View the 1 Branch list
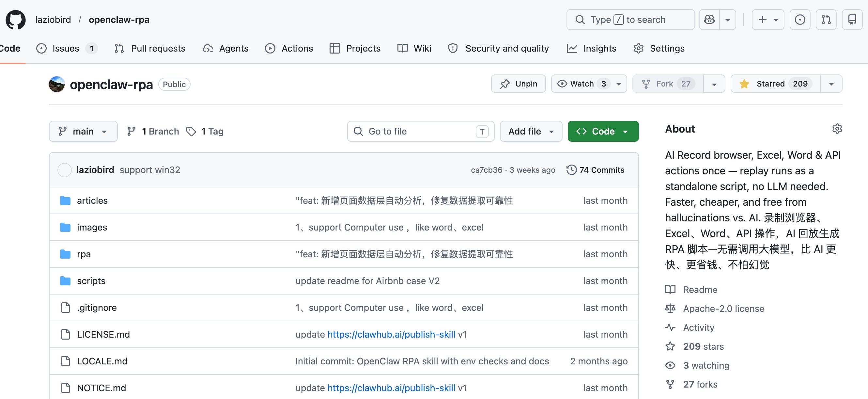This screenshot has width=868, height=399. 153,131
